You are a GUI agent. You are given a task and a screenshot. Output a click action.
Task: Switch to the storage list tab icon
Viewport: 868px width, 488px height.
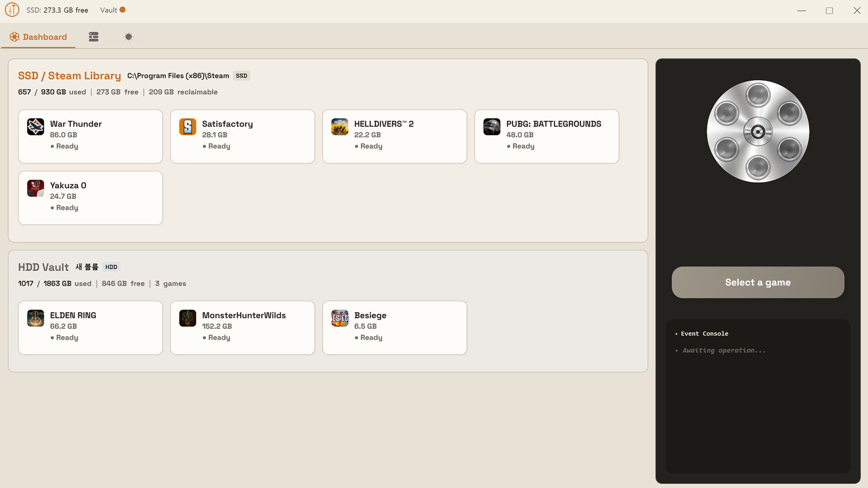pos(94,37)
